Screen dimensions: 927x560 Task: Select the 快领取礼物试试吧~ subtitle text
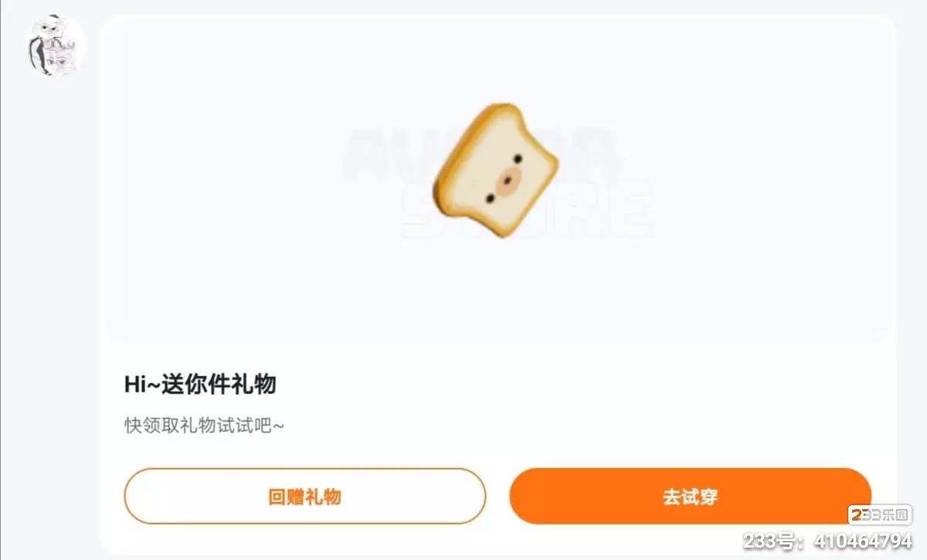point(205,425)
